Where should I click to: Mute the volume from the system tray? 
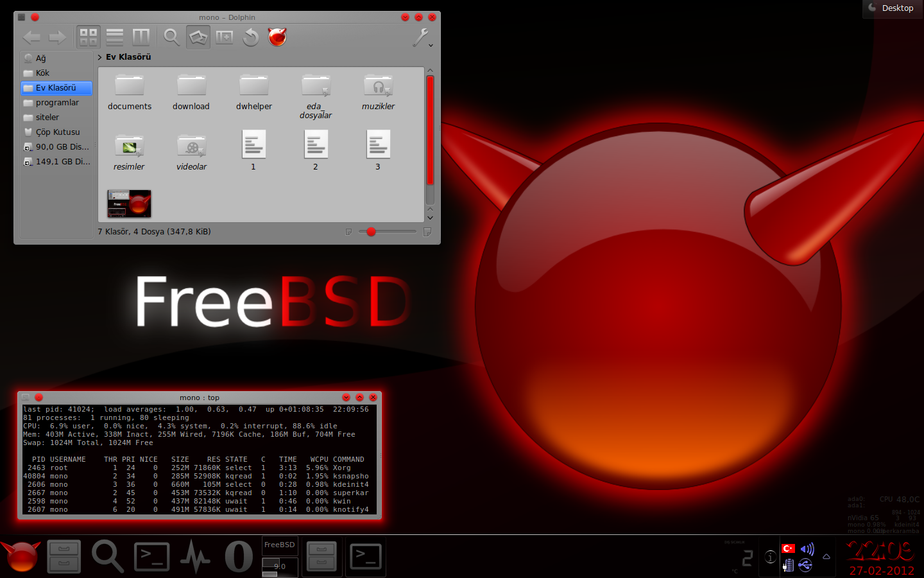pyautogui.click(x=807, y=549)
